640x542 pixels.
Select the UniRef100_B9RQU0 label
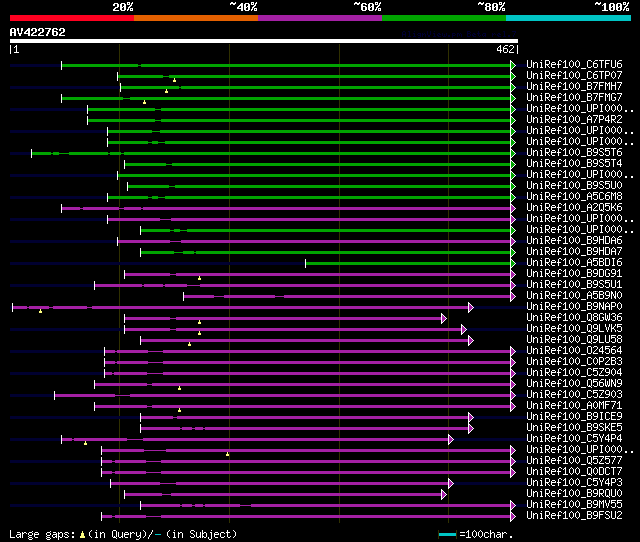[574, 494]
